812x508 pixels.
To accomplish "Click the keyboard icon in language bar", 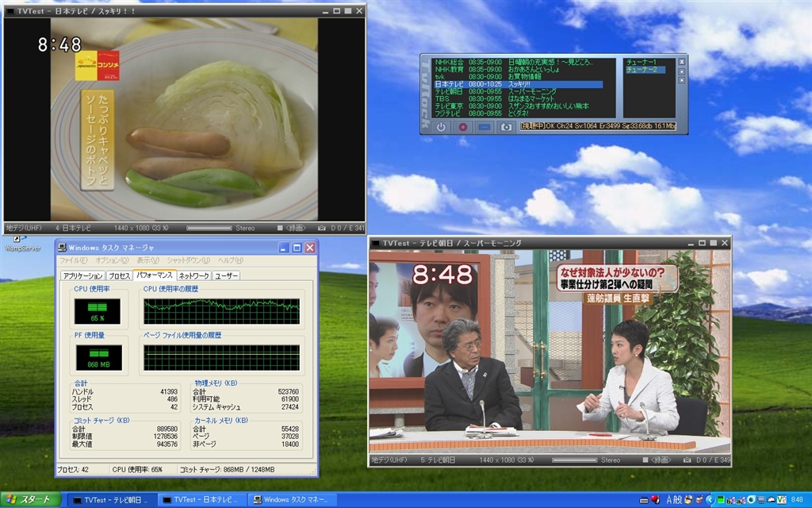I will pos(644,500).
